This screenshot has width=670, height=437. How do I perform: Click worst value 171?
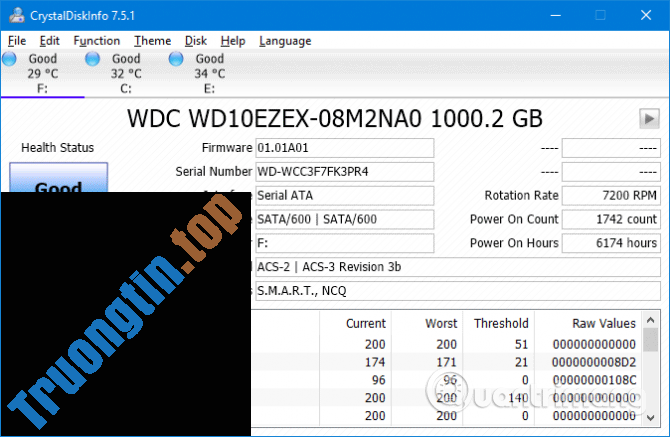[447, 363]
